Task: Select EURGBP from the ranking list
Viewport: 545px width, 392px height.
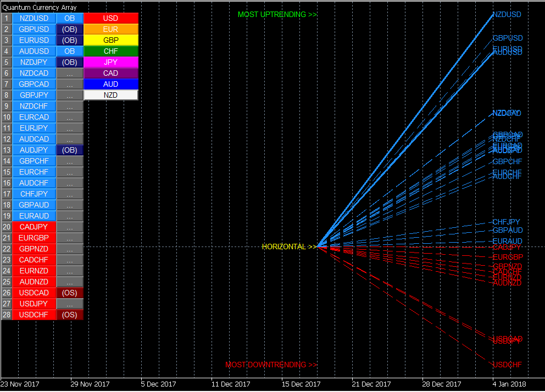Action: tap(34, 238)
